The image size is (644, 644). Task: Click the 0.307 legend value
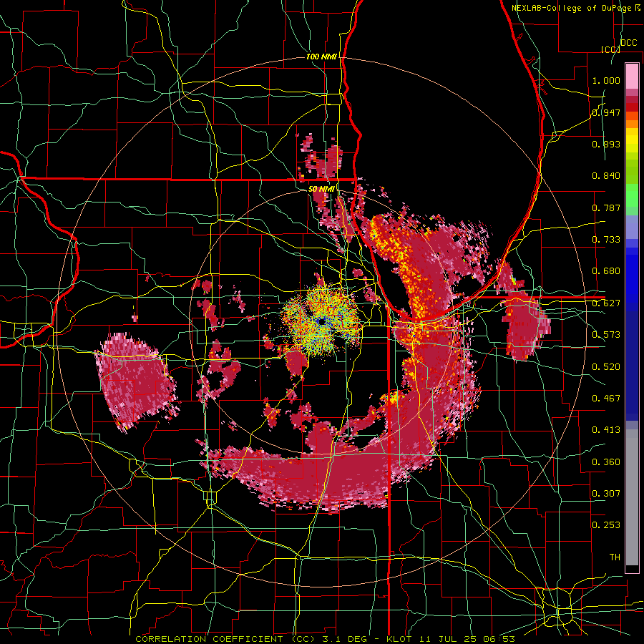[606, 494]
